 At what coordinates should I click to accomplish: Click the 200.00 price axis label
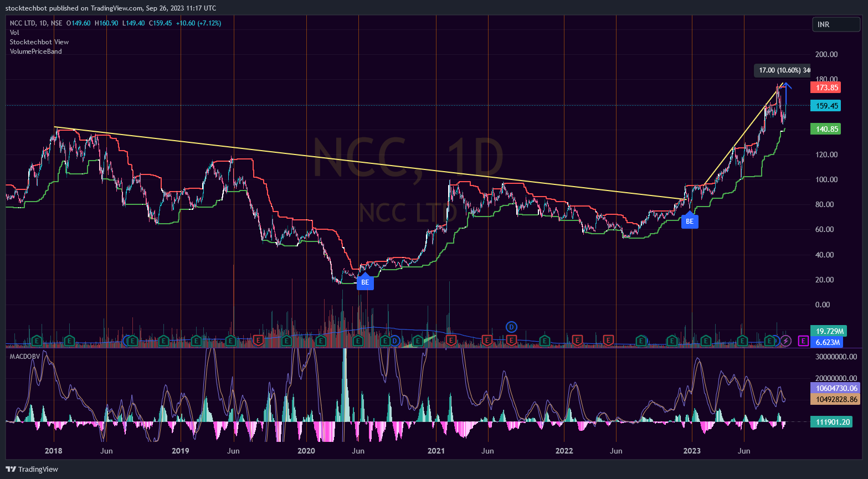tap(826, 54)
